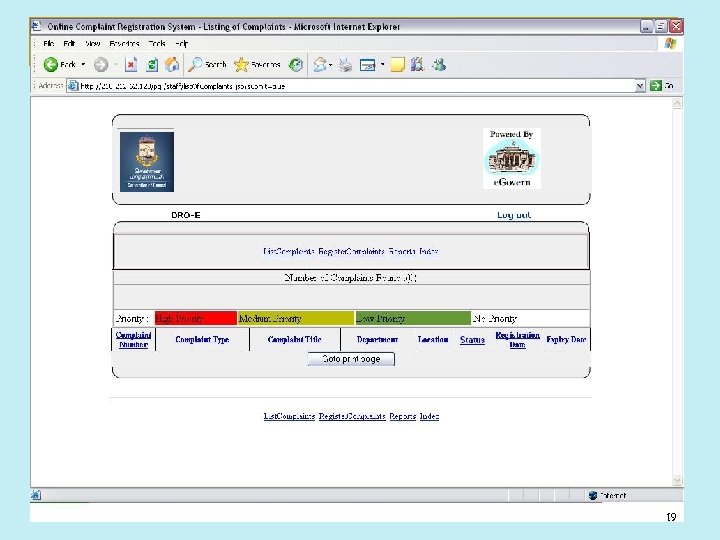Click the Location column header
720x540 pixels.
[x=433, y=340]
